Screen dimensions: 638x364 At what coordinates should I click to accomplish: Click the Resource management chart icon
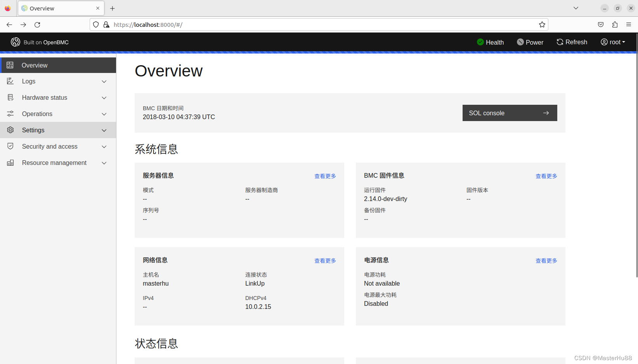10,163
